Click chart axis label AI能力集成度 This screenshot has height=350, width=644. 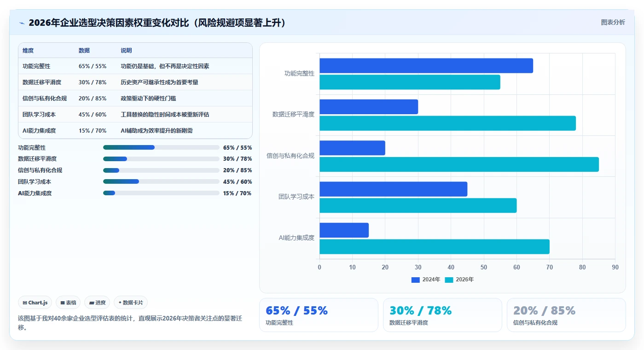pyautogui.click(x=296, y=238)
